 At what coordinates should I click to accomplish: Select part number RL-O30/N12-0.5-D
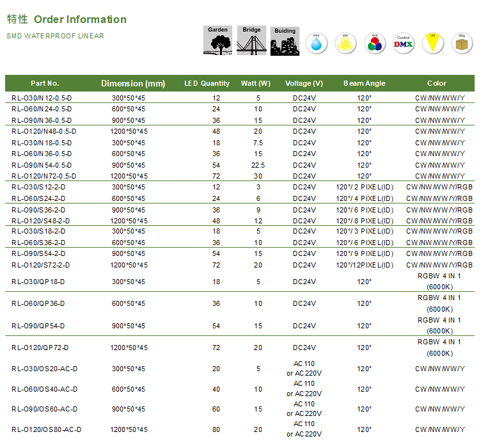tap(42, 99)
